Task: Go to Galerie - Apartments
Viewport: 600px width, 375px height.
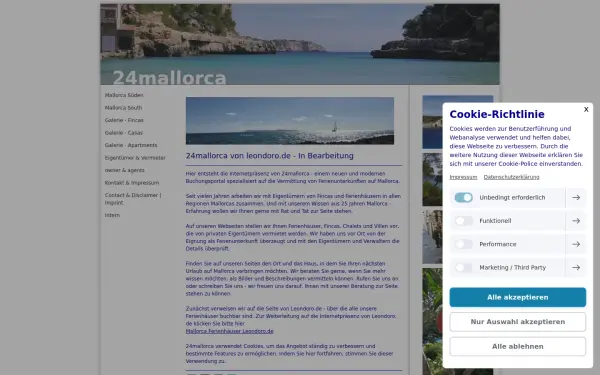Action: point(131,145)
